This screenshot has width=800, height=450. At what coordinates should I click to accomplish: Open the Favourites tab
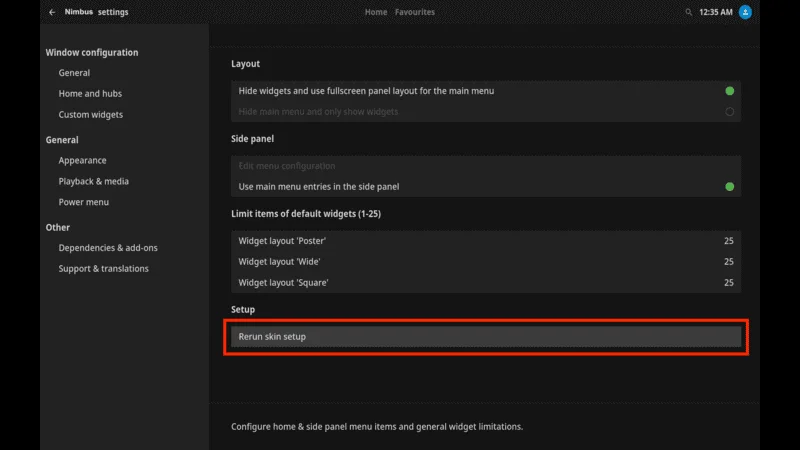[x=415, y=12]
